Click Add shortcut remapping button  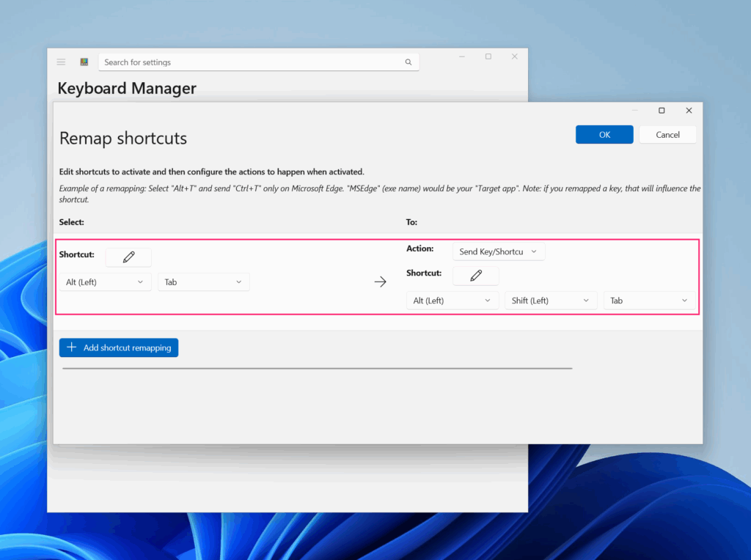(x=119, y=347)
